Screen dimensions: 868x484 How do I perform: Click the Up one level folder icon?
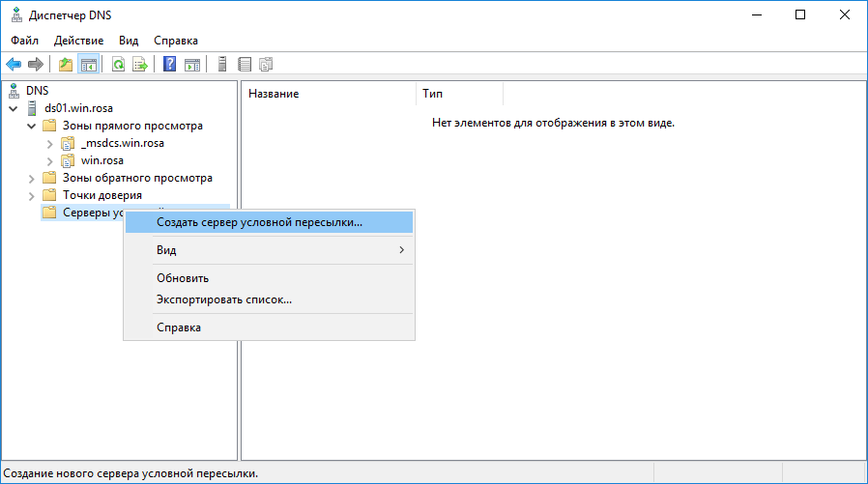point(66,65)
